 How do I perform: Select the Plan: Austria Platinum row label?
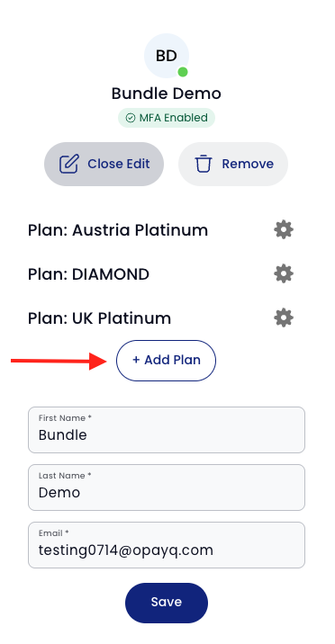coord(118,230)
